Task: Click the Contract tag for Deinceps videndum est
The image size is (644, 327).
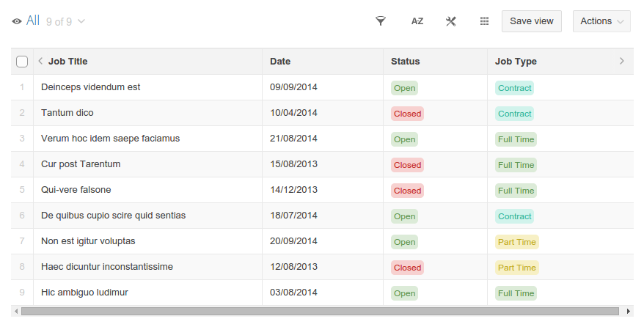Action: (514, 88)
